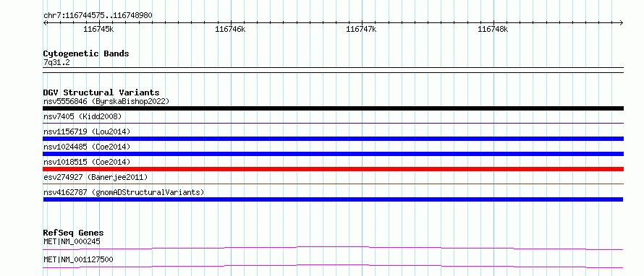This screenshot has height=276, width=644.
Task: Open the nsv4162787 gnomADStructuralVariants label
Action: click(x=124, y=192)
